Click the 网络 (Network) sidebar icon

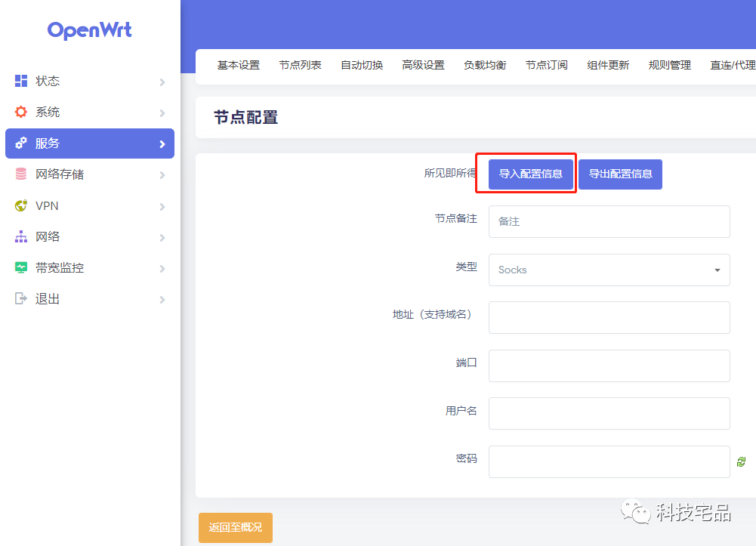tap(21, 236)
